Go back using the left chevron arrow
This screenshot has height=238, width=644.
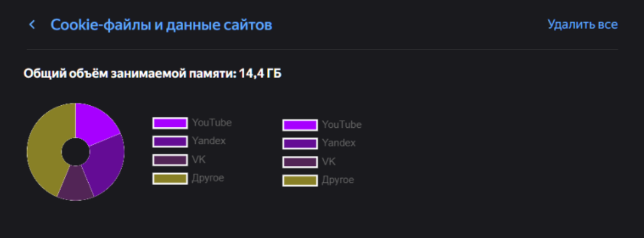32,25
